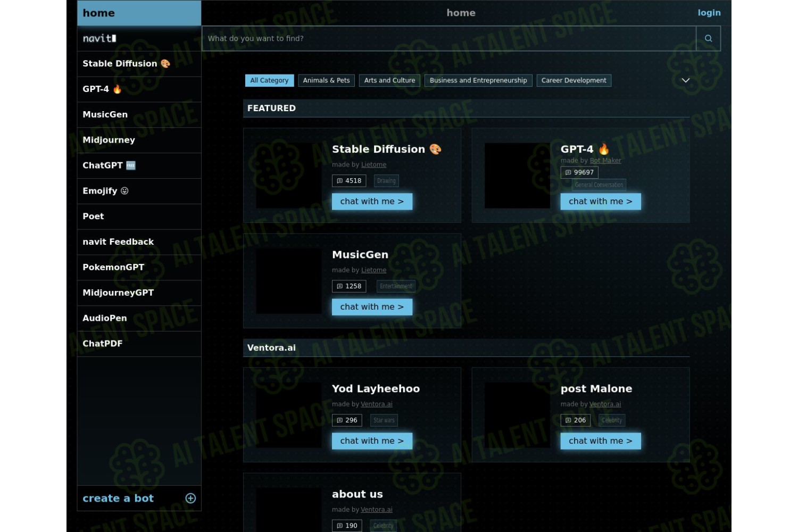Open Ventora.ai link under Yod Layheehoo
Screen dimensions: 798x532
[377, 404]
